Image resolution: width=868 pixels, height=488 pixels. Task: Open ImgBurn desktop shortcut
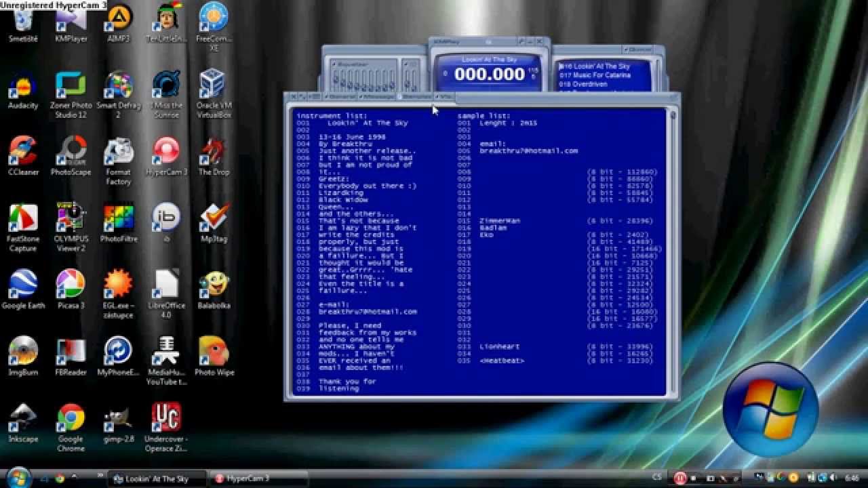pos(23,357)
